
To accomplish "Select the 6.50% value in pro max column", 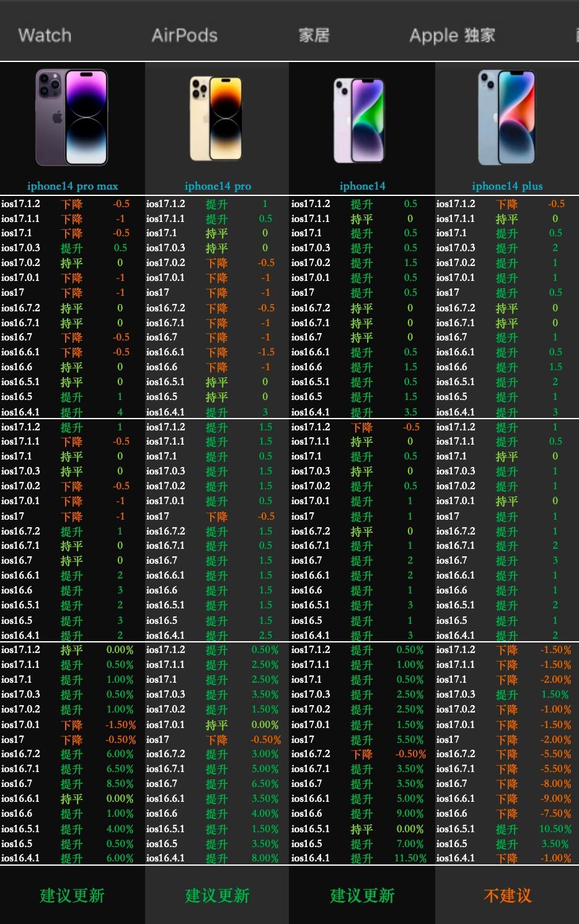I will pyautogui.click(x=120, y=769).
